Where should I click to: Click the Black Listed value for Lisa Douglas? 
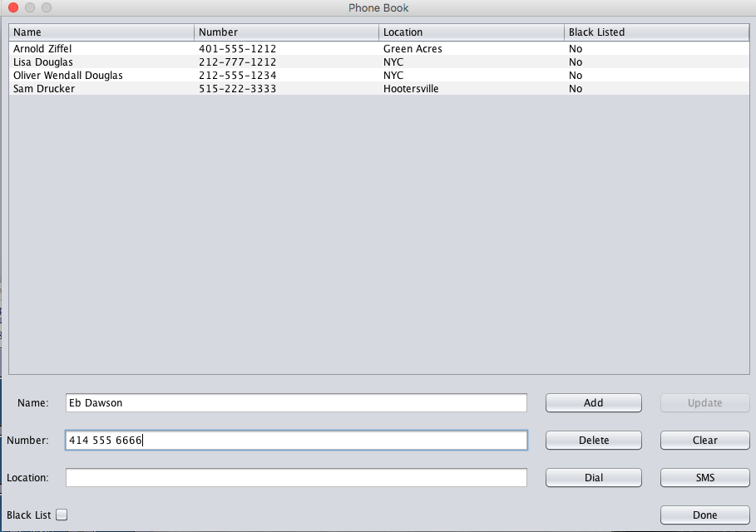pyautogui.click(x=576, y=62)
